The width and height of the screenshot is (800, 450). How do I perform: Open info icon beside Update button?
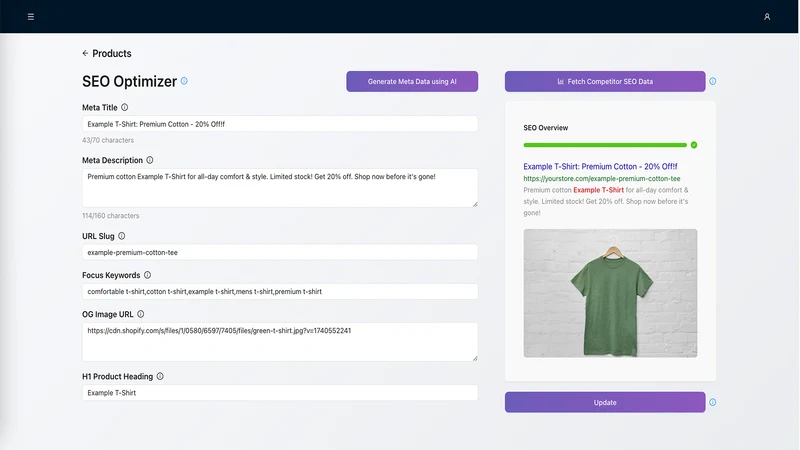[713, 402]
